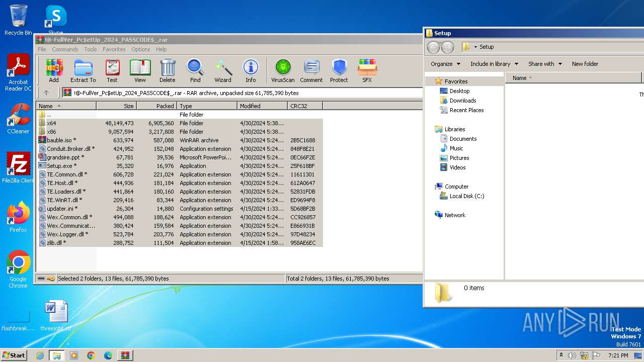Click the Edge icon in the taskbar

(x=108, y=355)
